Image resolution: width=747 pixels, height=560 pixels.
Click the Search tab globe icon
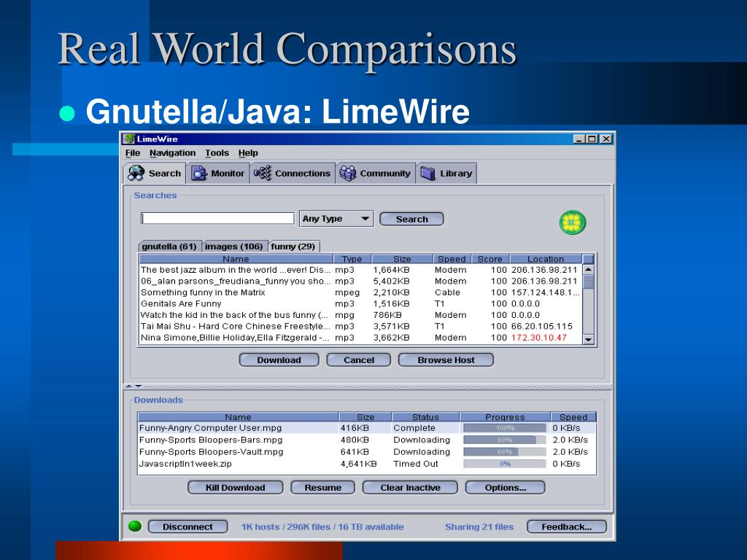[136, 173]
